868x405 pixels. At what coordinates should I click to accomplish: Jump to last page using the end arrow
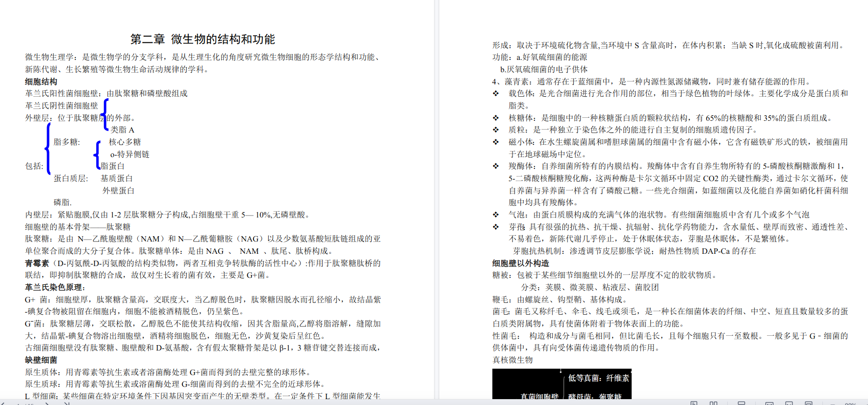(67, 403)
